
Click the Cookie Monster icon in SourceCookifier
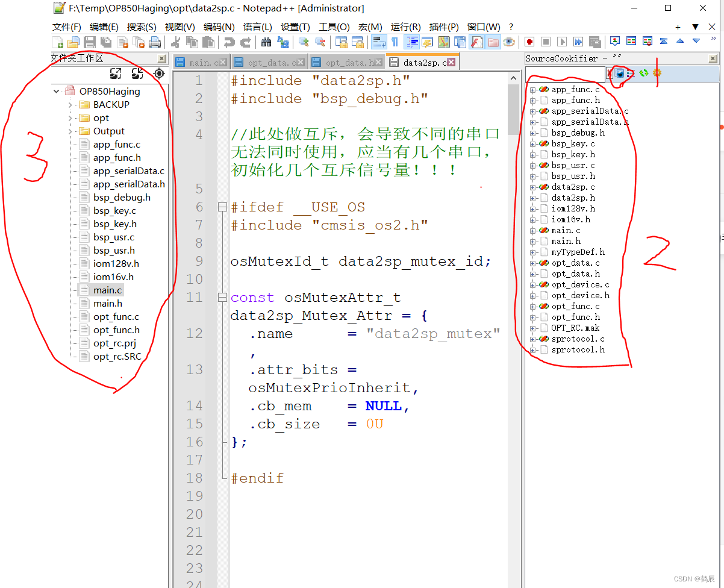click(619, 73)
